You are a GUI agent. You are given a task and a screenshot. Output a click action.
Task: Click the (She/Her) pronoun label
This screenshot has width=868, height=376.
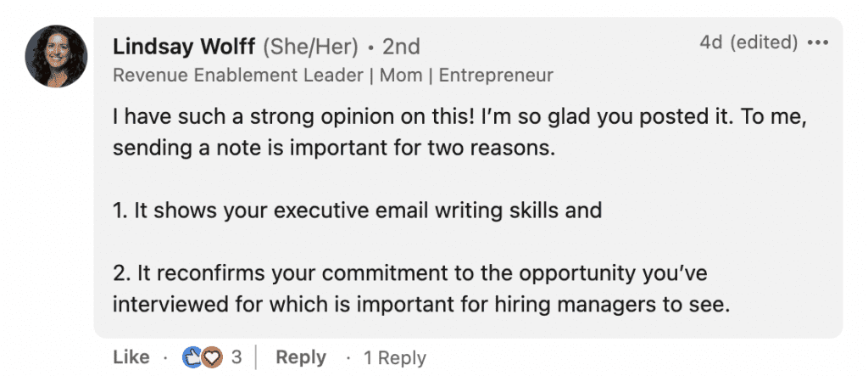point(310,48)
